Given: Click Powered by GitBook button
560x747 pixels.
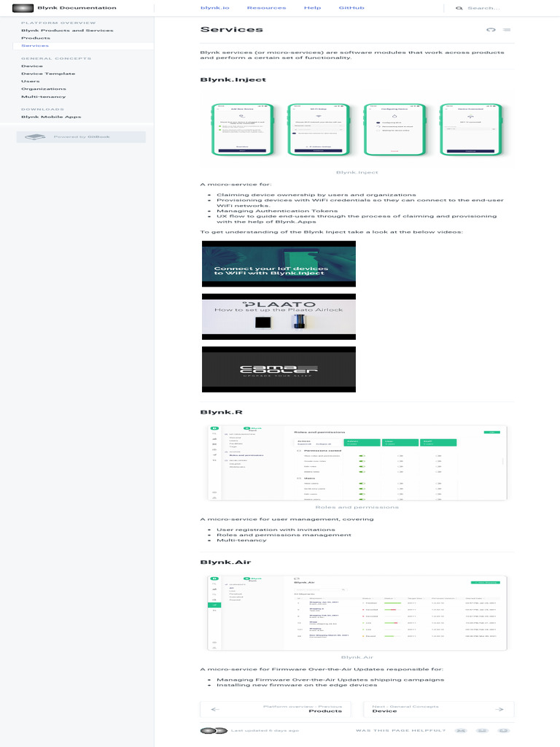Looking at the screenshot, I should pyautogui.click(x=81, y=136).
